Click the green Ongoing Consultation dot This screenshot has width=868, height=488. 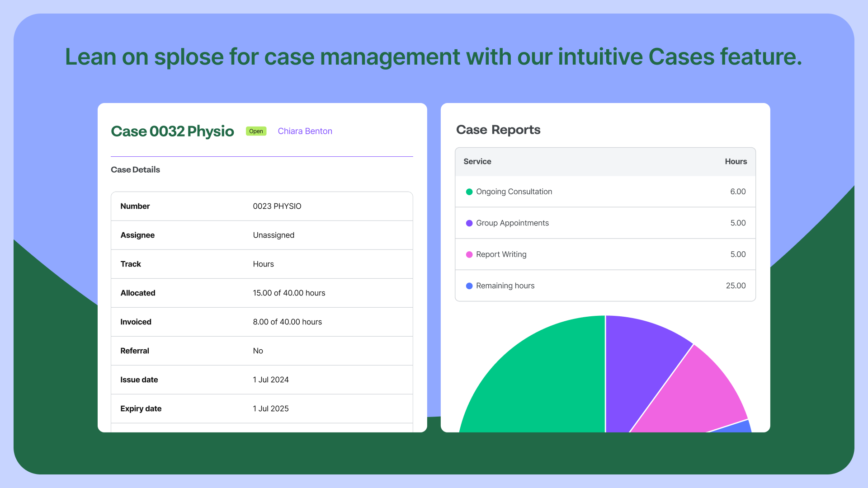click(469, 192)
